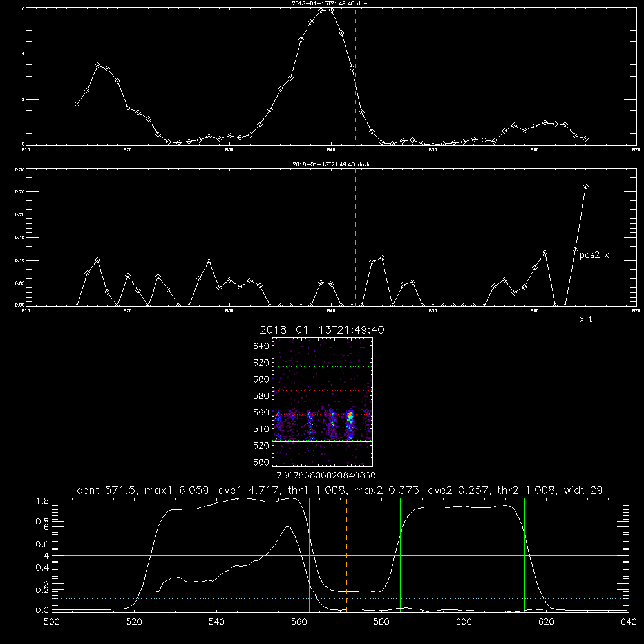Click the bottom plot x-axis label 500
The image size is (644, 644).
pyautogui.click(x=52, y=622)
